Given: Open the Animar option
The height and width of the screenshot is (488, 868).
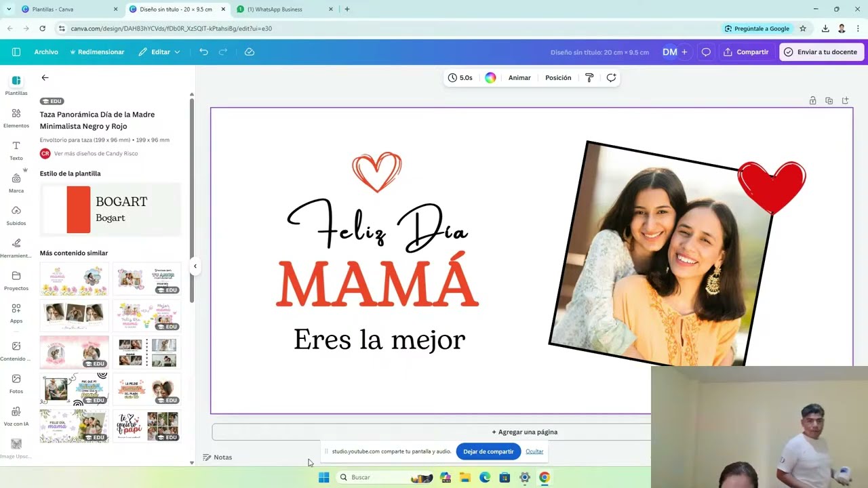Looking at the screenshot, I should click(x=519, y=78).
